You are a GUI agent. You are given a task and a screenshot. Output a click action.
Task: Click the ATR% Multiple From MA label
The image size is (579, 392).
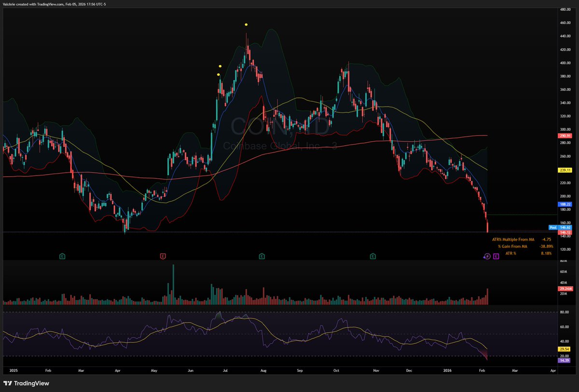pos(513,240)
